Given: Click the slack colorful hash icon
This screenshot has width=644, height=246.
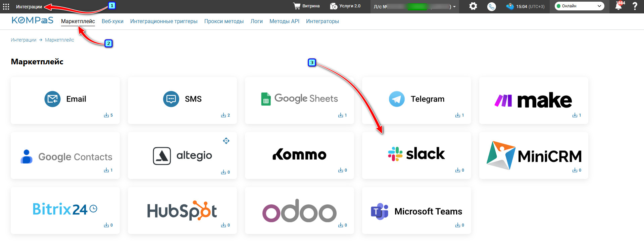Looking at the screenshot, I should coord(395,154).
